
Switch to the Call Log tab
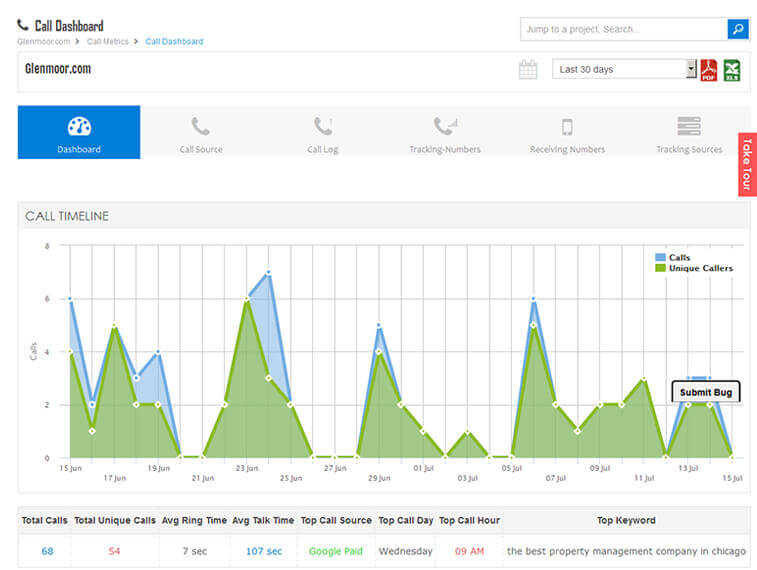tap(323, 134)
